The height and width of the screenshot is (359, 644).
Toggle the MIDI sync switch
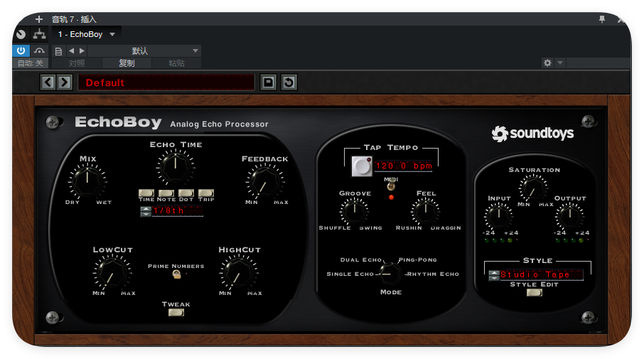click(391, 186)
